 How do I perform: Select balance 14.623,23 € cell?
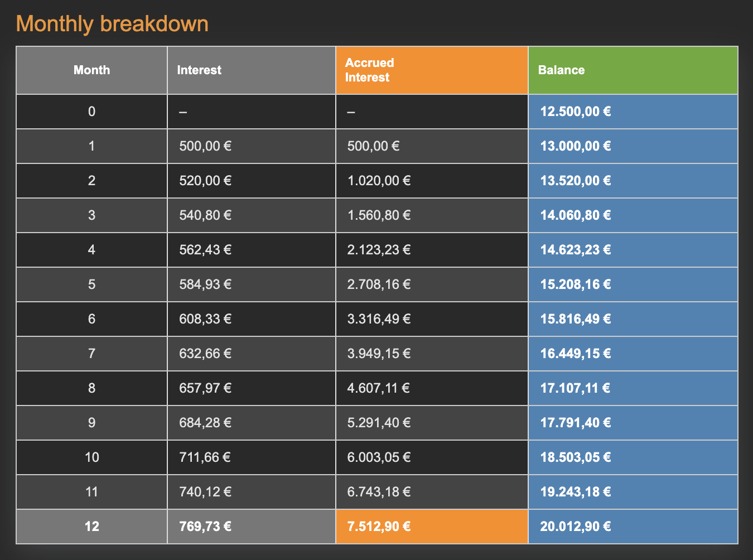coord(633,250)
